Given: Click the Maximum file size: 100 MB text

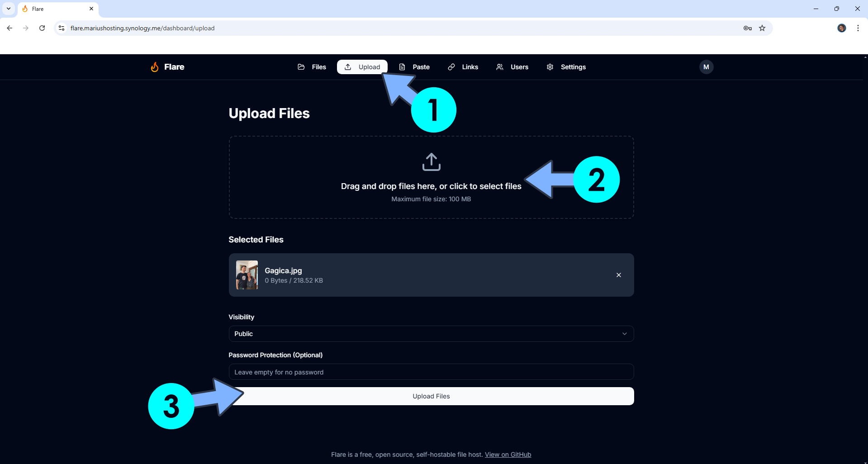Looking at the screenshot, I should pyautogui.click(x=431, y=199).
